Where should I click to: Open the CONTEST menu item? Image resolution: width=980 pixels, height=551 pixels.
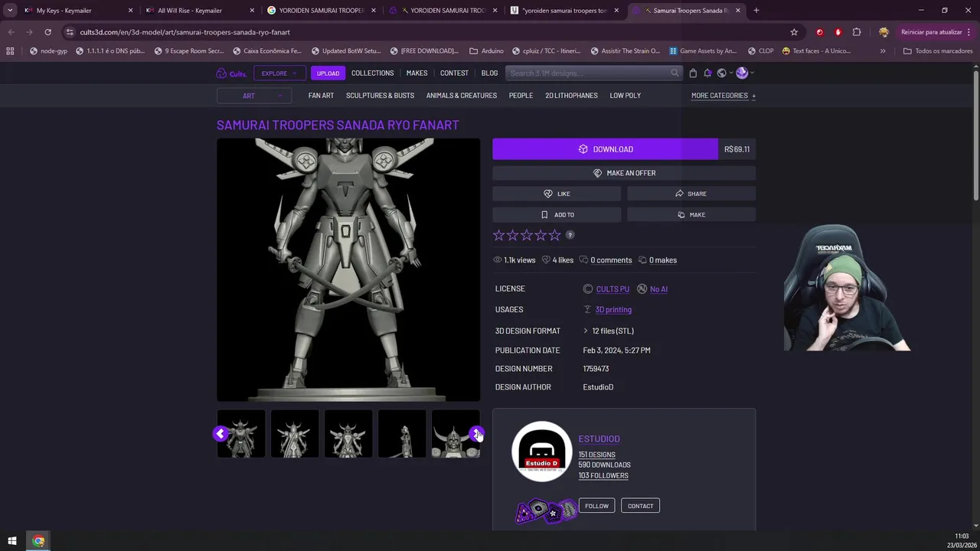pos(454,73)
